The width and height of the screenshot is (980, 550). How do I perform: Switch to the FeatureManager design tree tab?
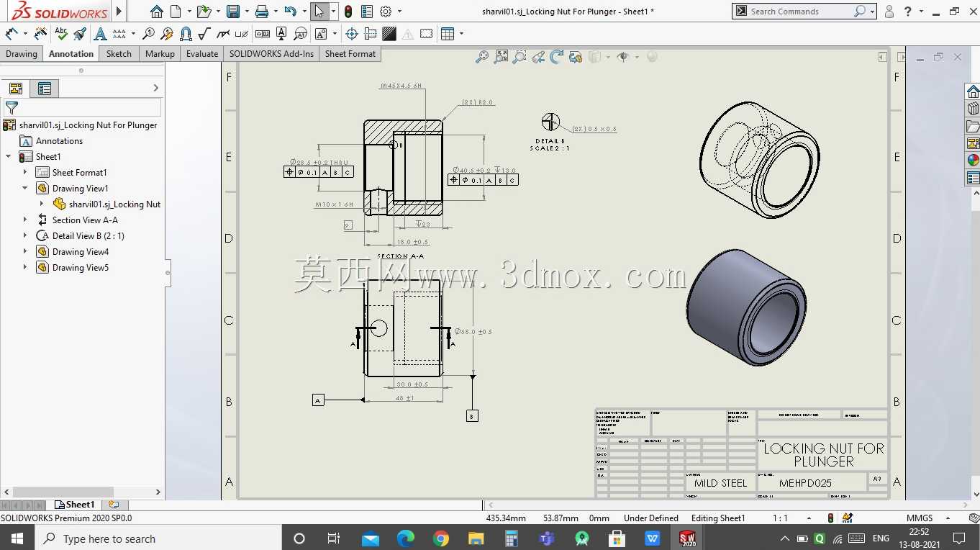point(16,89)
